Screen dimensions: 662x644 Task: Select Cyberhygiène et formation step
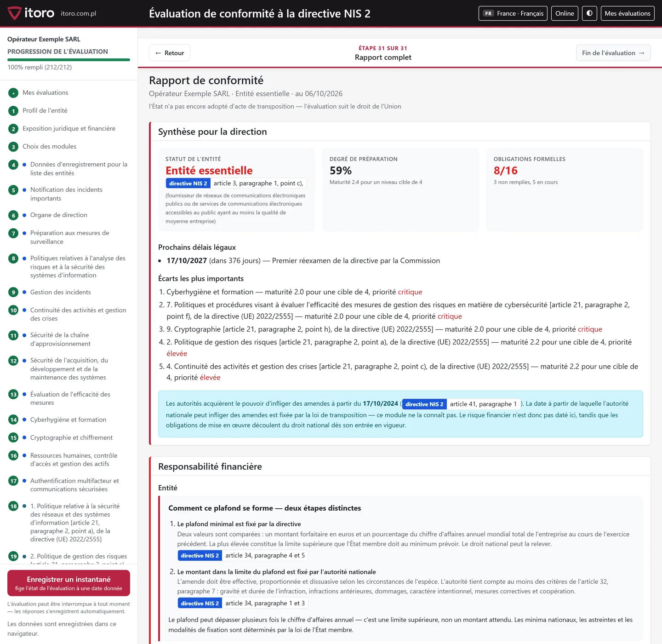[x=68, y=420]
